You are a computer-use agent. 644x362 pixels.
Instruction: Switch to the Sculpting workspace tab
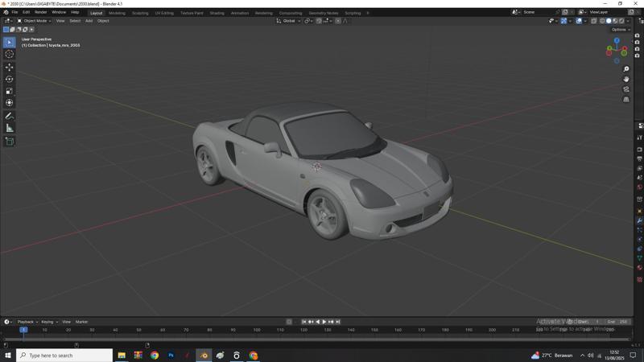click(140, 13)
